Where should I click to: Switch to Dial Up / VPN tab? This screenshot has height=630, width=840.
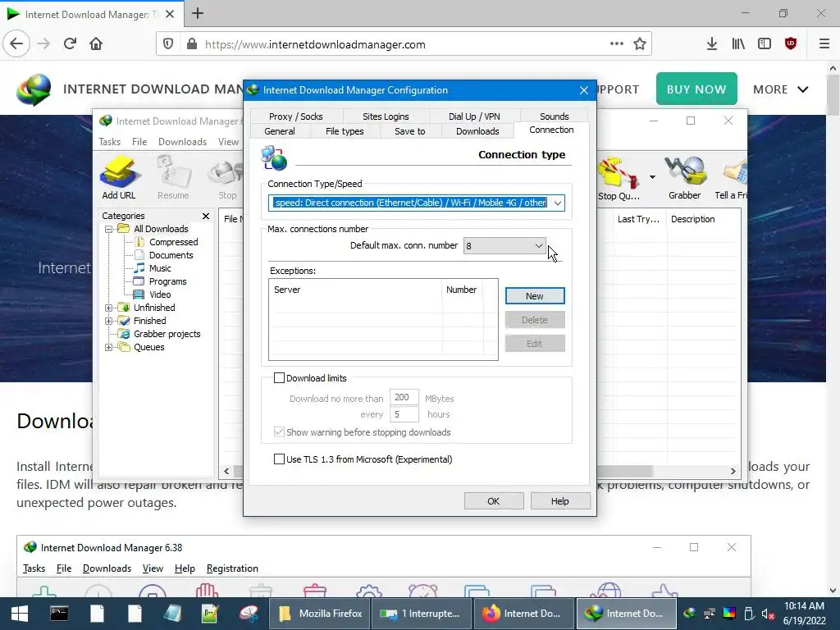point(474,116)
